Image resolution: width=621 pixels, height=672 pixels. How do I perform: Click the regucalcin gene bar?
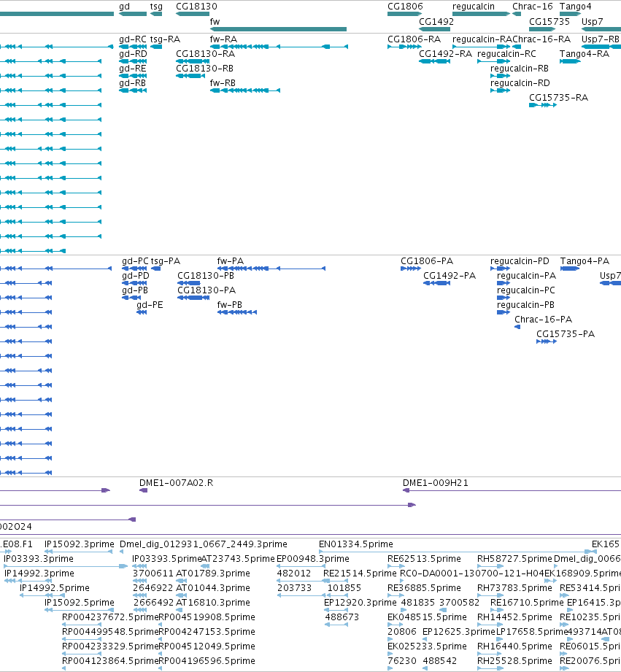pyautogui.click(x=482, y=14)
